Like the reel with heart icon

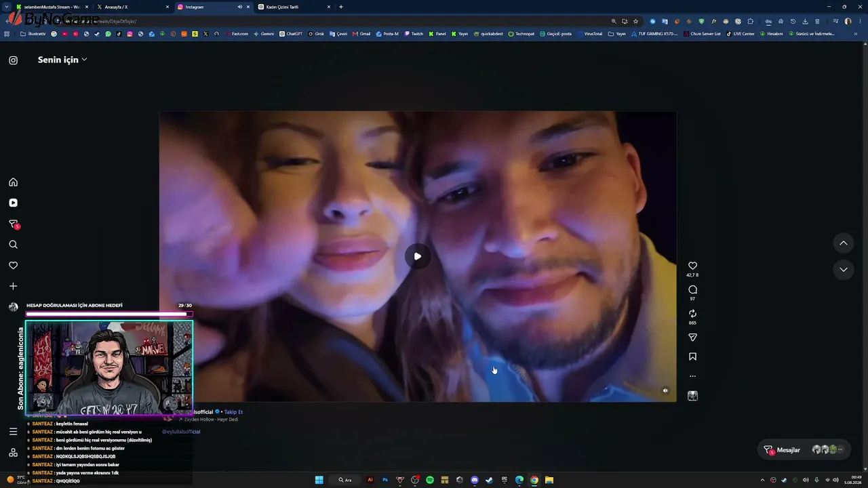[692, 266]
